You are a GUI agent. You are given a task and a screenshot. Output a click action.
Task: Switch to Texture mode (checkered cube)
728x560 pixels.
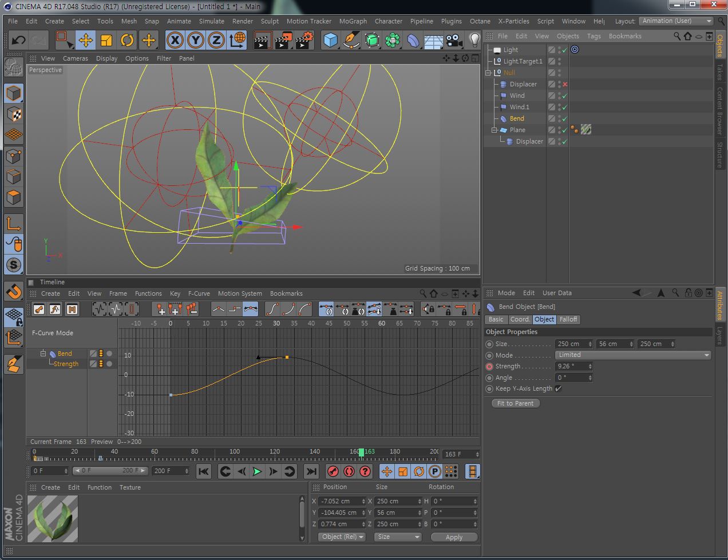coord(14,114)
